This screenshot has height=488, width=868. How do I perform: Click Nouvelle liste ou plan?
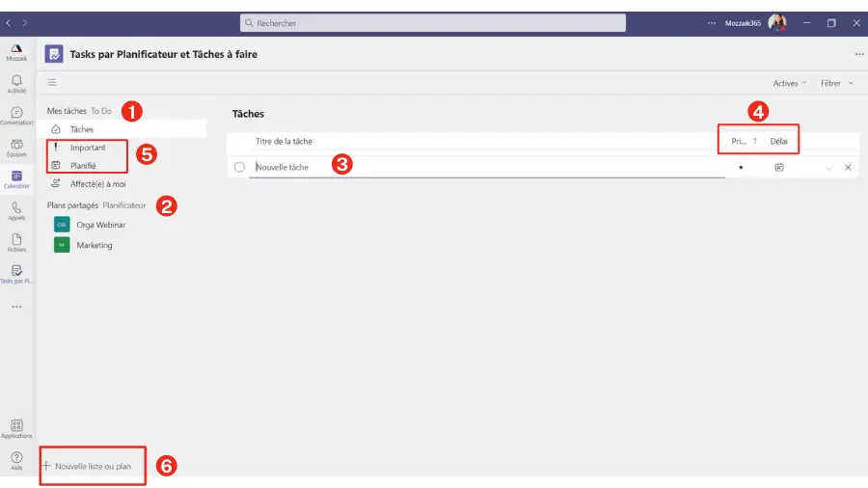tap(88, 467)
